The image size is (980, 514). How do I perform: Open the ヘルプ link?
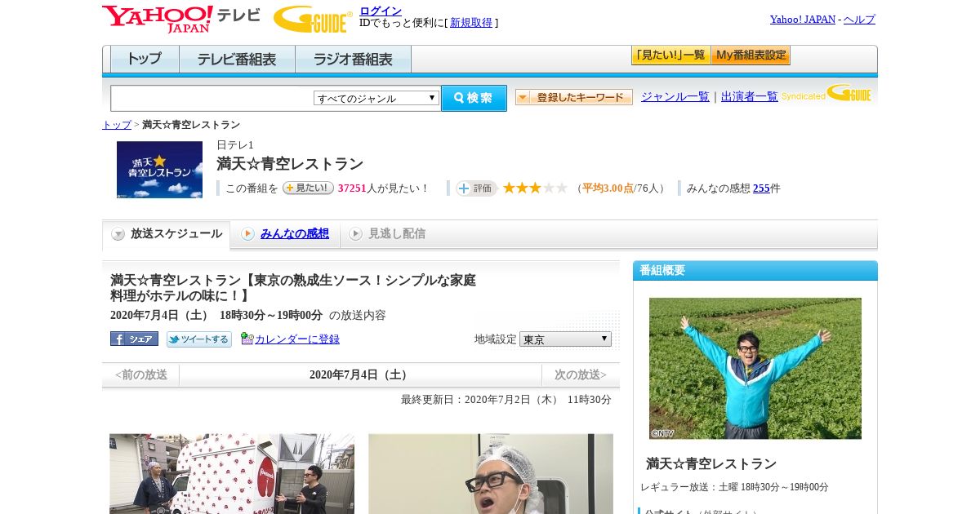tap(859, 20)
